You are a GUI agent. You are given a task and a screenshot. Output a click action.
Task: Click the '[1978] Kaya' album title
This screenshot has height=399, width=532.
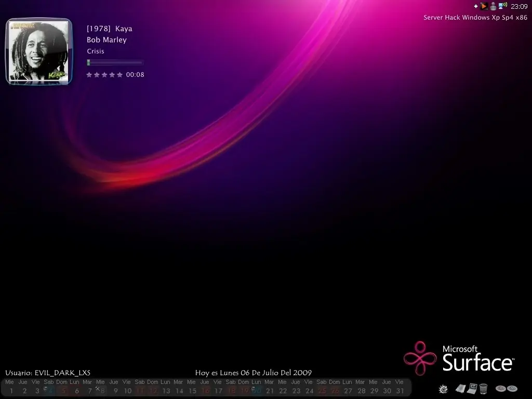click(x=109, y=29)
